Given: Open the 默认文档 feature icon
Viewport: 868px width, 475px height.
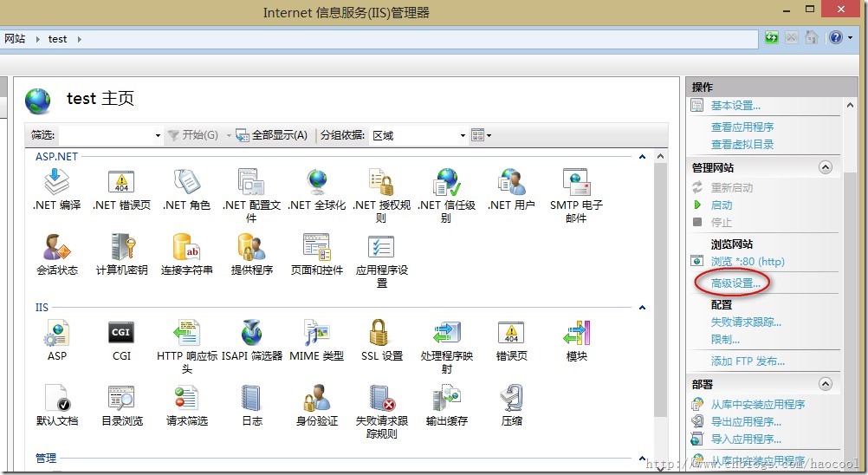Looking at the screenshot, I should [56, 399].
